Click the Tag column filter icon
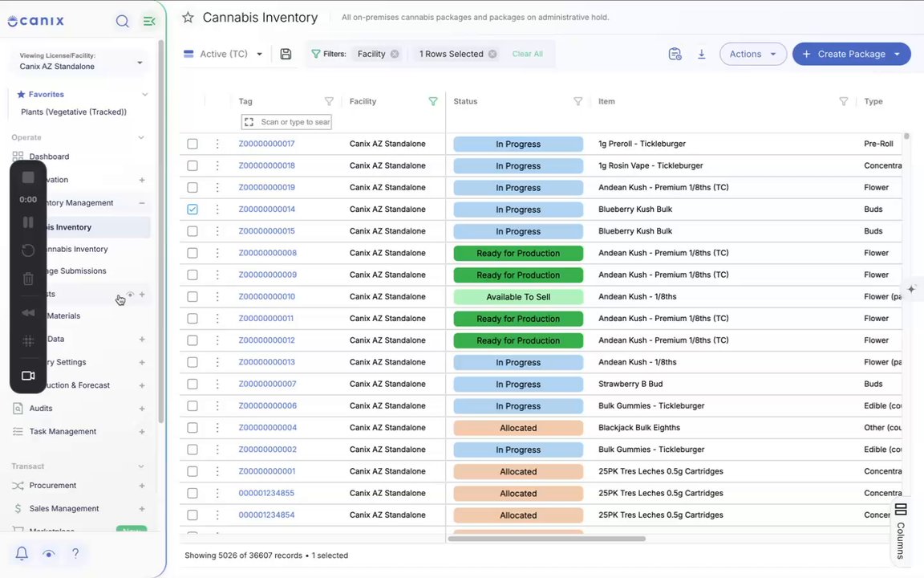Viewport: 924px width, 578px height. [330, 101]
